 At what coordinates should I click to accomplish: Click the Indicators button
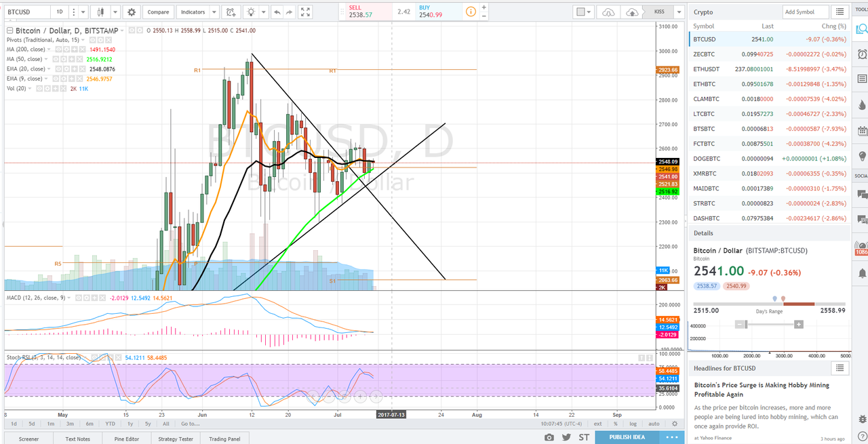(x=193, y=12)
